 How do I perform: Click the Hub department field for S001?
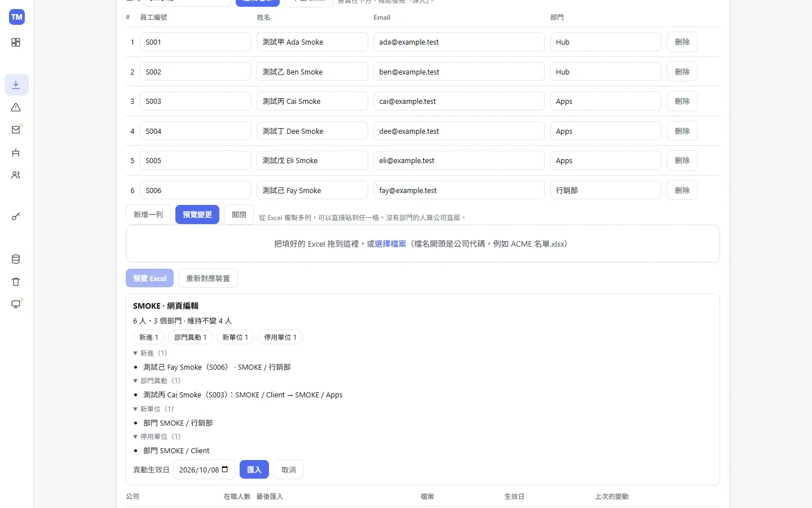tap(606, 42)
